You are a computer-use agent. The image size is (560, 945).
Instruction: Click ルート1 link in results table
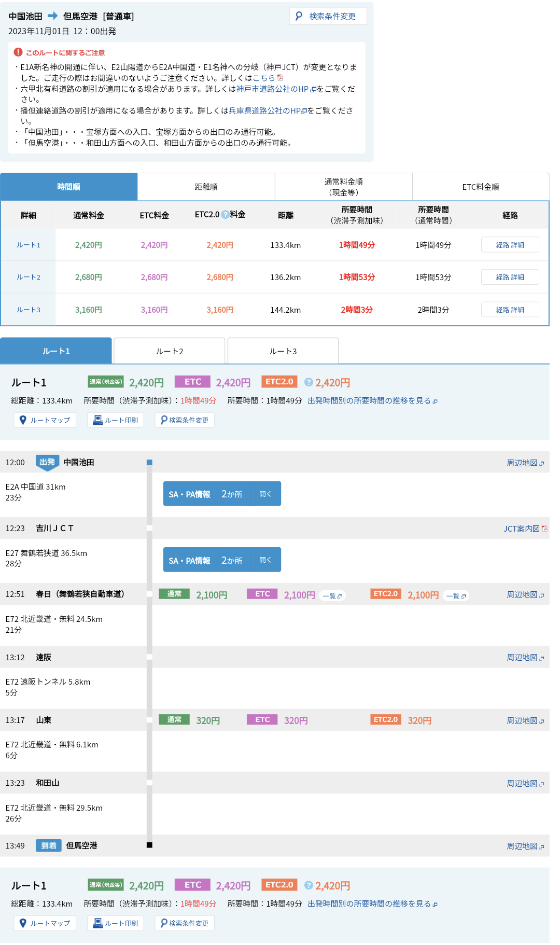[29, 245]
